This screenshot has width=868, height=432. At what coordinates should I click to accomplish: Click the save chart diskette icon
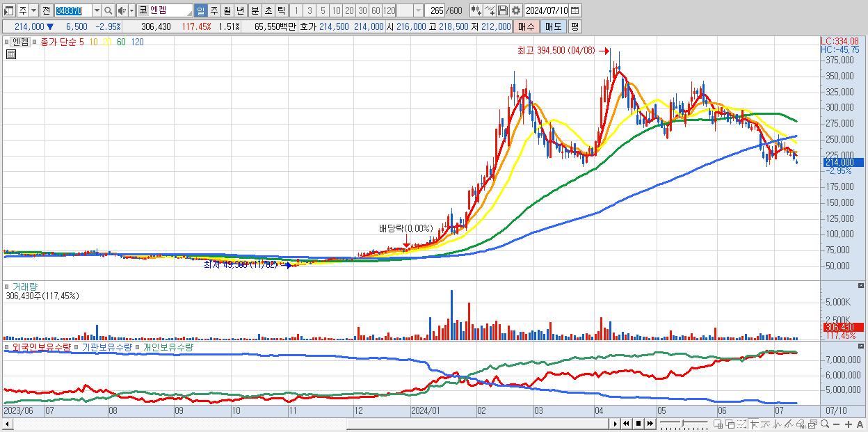[x=503, y=10]
